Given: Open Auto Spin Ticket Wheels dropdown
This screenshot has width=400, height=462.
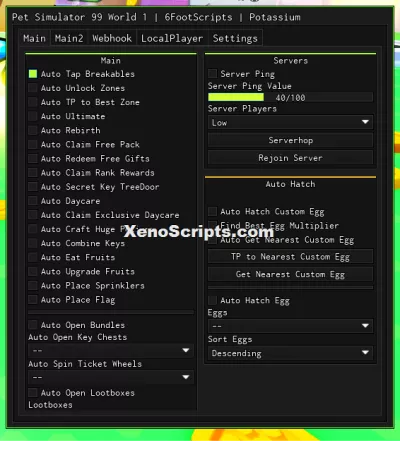Looking at the screenshot, I should click(x=111, y=377).
